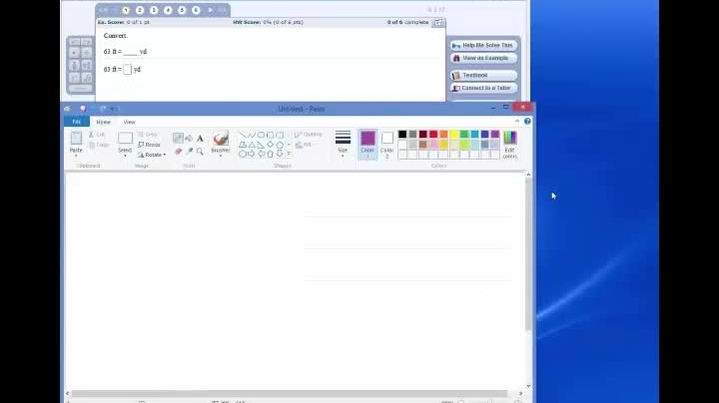Select the Text tool in Paint
719x403 pixels.
point(200,138)
